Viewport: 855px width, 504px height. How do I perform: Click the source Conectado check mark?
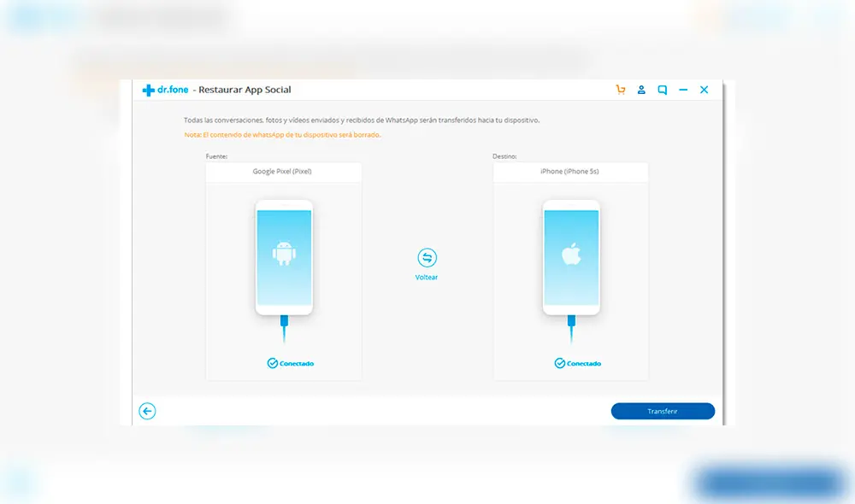click(272, 363)
